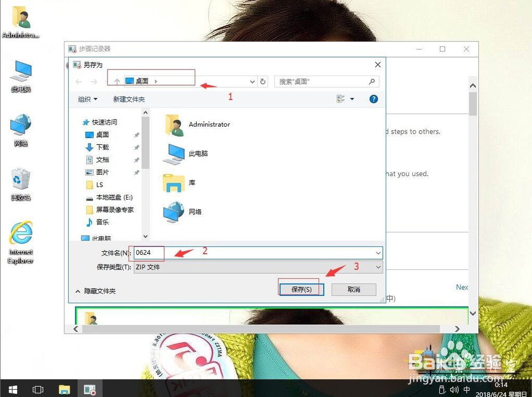This screenshot has width=532, height=397.
Task: Click the taskbar clock and date
Action: pyautogui.click(x=501, y=390)
